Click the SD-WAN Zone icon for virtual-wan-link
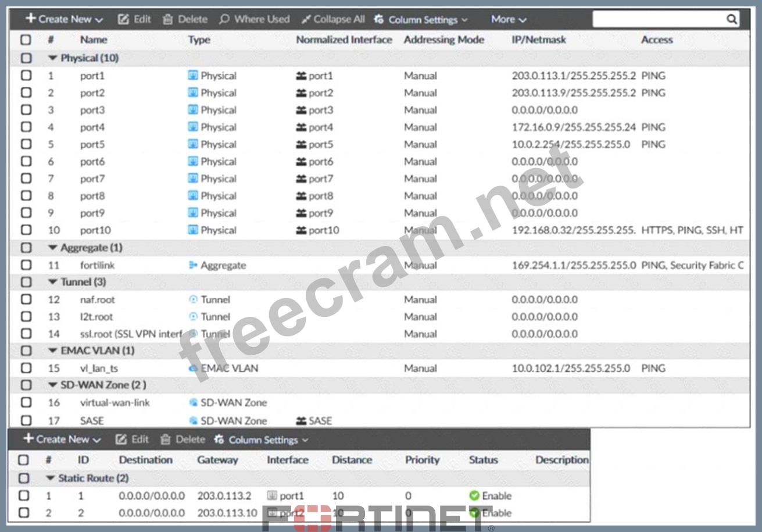Screen dimensions: 762x532 [x=193, y=402]
